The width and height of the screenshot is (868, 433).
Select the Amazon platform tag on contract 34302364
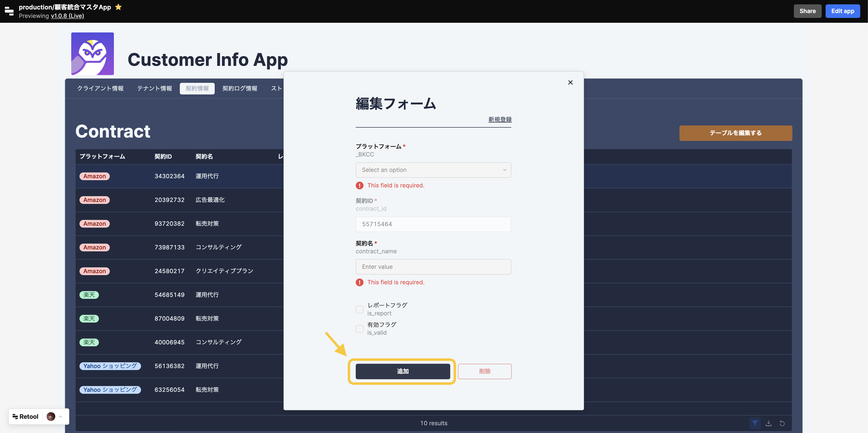coord(94,176)
